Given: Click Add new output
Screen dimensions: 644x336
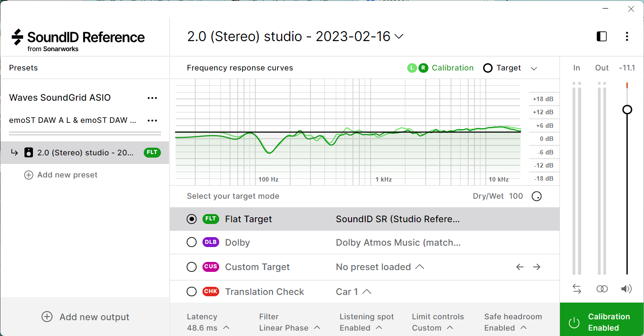Looking at the screenshot, I should (x=85, y=317).
